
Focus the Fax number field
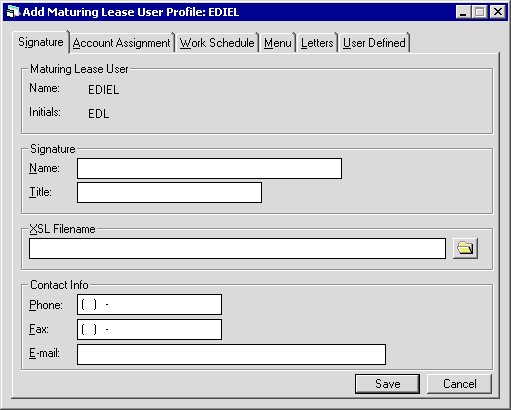coord(149,330)
